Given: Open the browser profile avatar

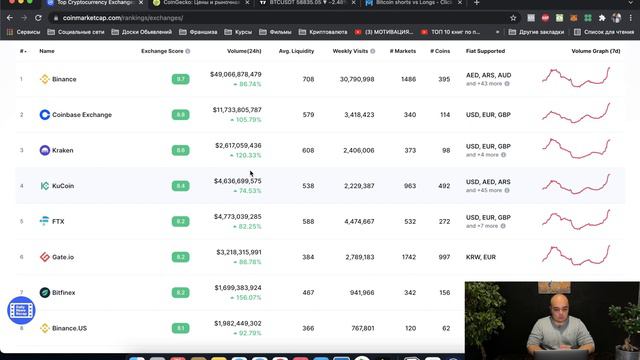Looking at the screenshot, I should point(616,18).
